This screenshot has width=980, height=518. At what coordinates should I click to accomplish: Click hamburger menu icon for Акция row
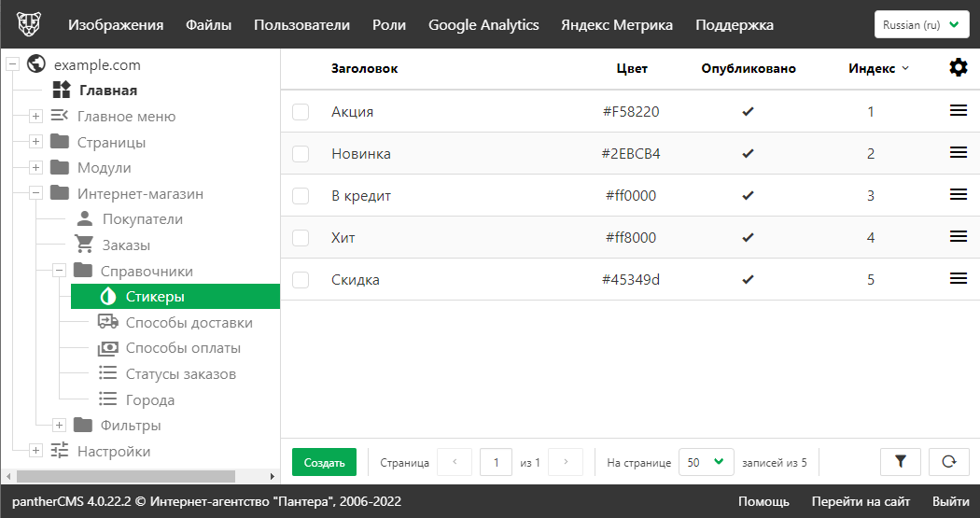[x=958, y=111]
